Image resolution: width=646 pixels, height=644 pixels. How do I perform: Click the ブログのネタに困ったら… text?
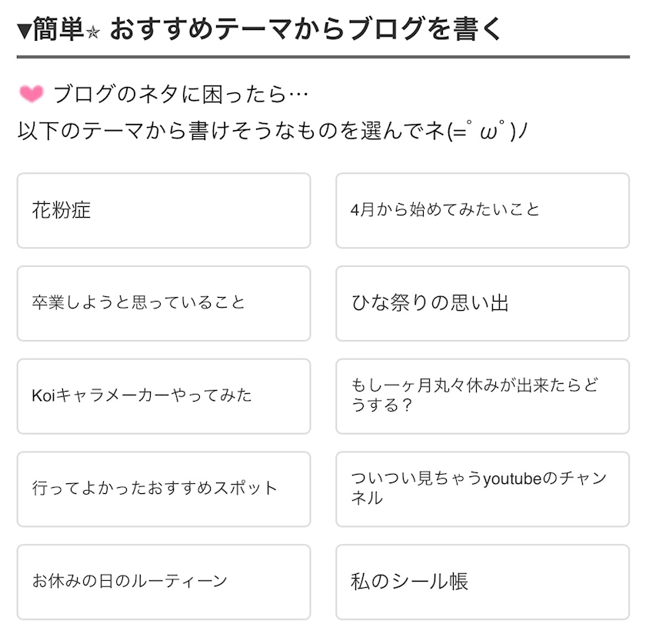point(181,95)
